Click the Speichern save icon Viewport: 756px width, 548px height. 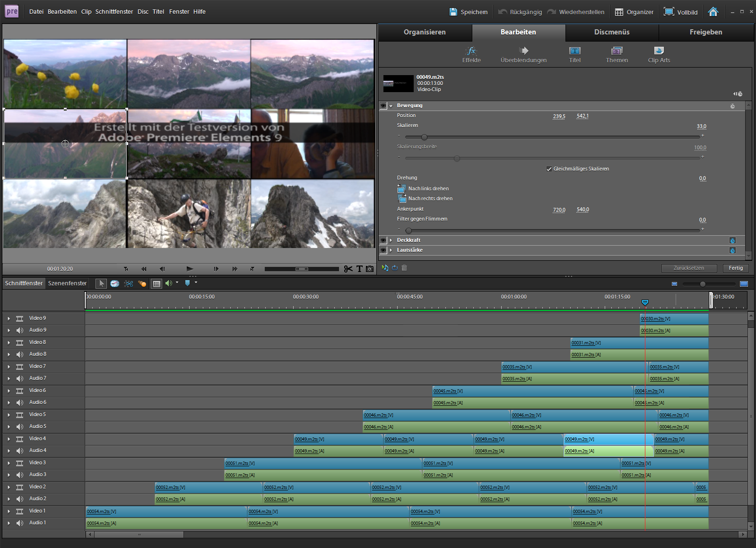pyautogui.click(x=453, y=12)
